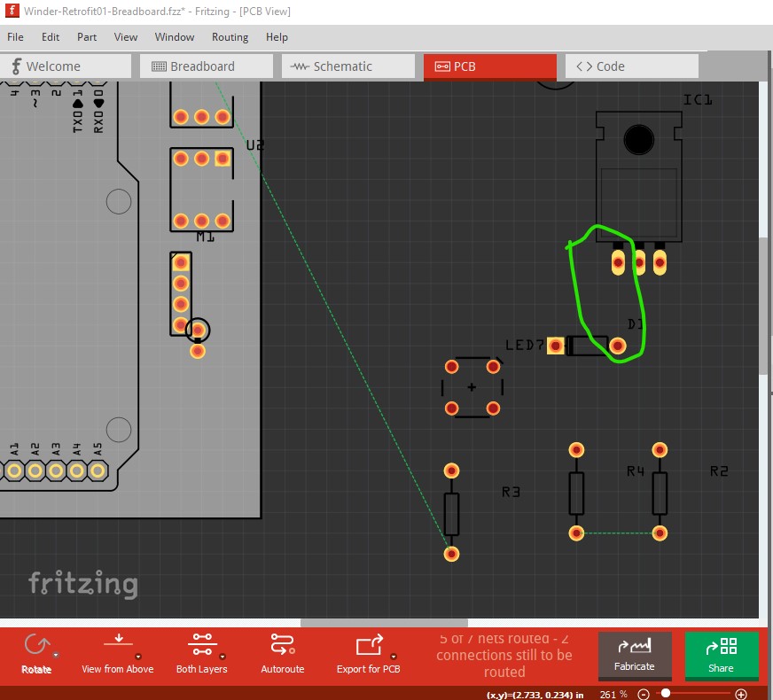773x700 pixels.
Task: Click the Fabricate button
Action: [x=635, y=656]
